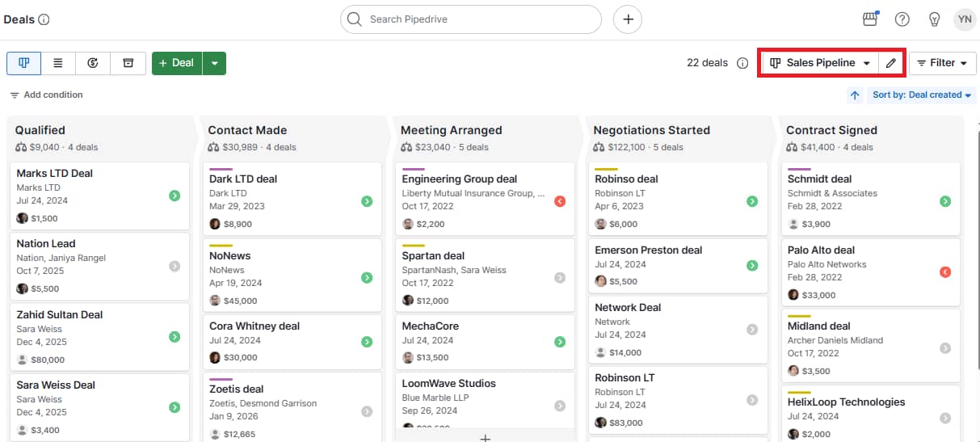Screen dimensions: 980x442
Task: Open the Marks LTD Deal card
Action: (x=99, y=196)
